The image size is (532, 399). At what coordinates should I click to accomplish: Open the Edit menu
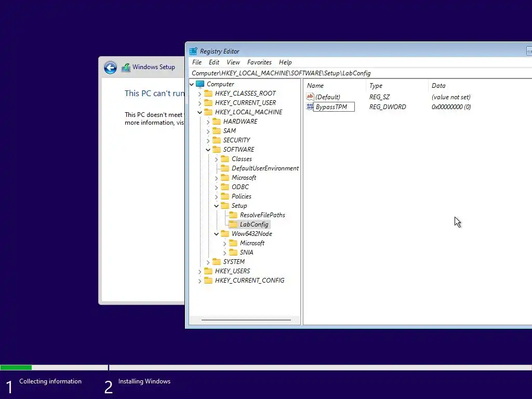pos(214,62)
